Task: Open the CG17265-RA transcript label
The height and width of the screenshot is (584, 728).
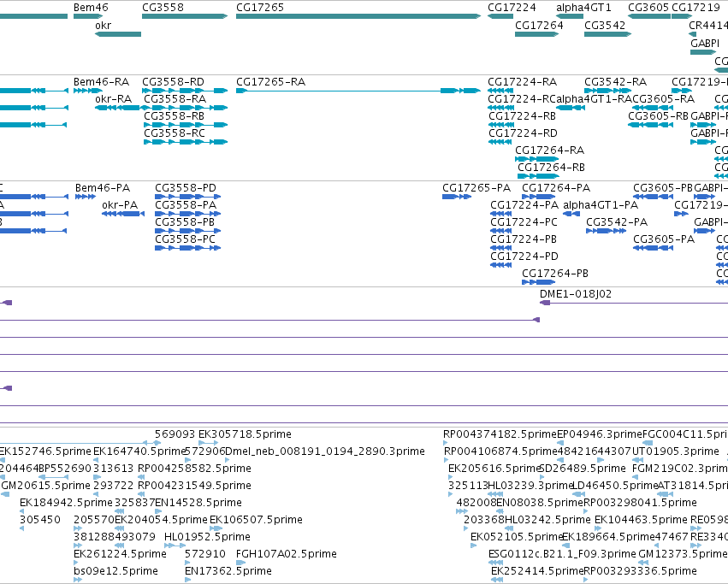Action: (270, 82)
